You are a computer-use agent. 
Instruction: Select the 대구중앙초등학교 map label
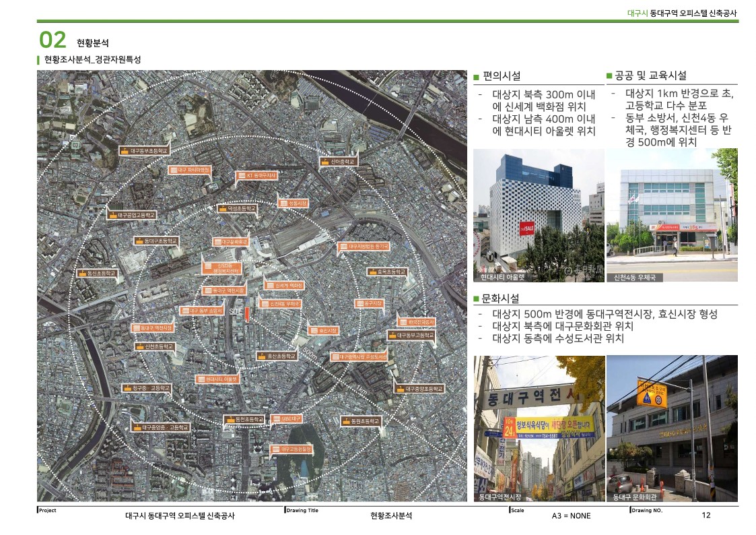point(419,388)
